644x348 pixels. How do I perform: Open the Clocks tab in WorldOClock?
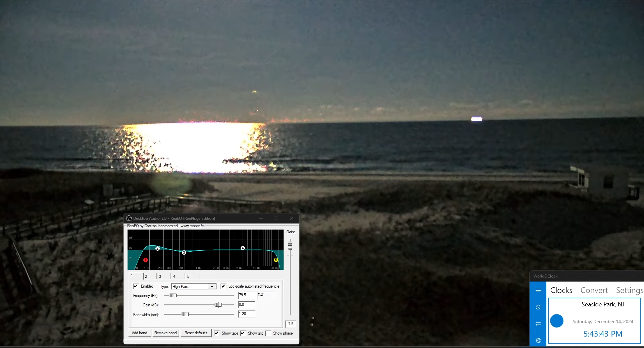click(x=561, y=290)
